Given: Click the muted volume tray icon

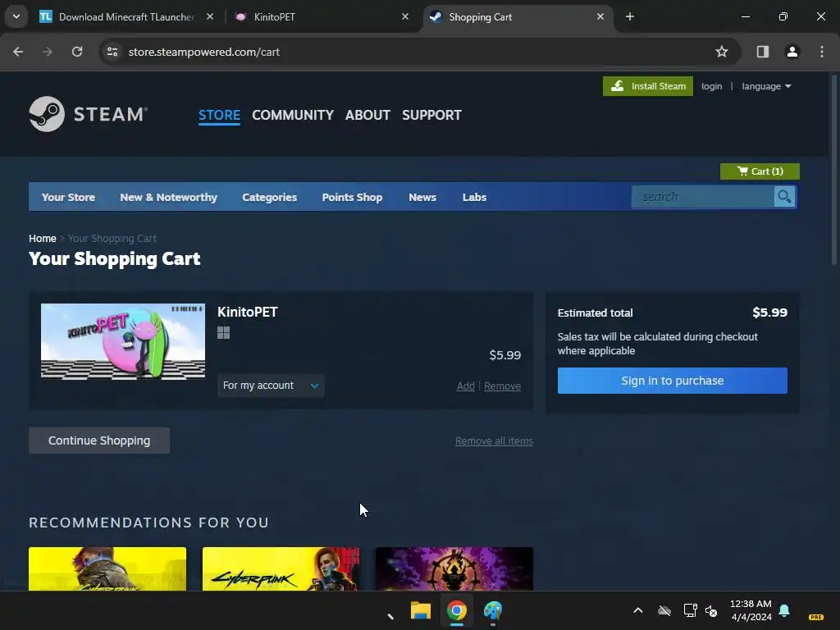Looking at the screenshot, I should (x=711, y=610).
